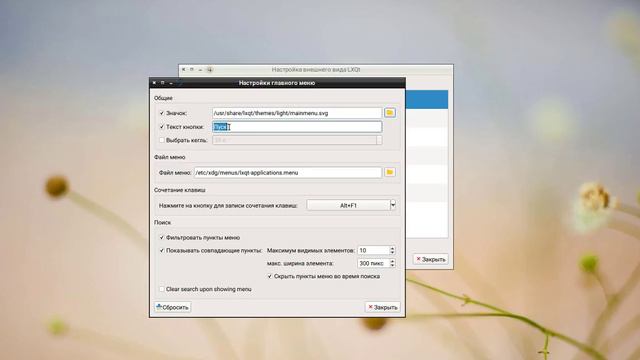Click the menu file path field
The image size is (640, 360).
tap(288, 173)
